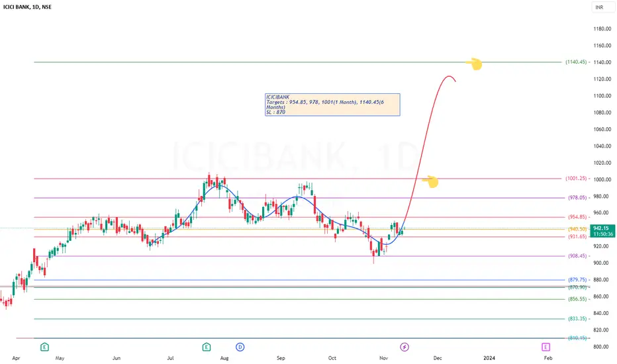Click the purple lightning event icon
Screen dimensions: 617x364
pyautogui.click(x=404, y=347)
